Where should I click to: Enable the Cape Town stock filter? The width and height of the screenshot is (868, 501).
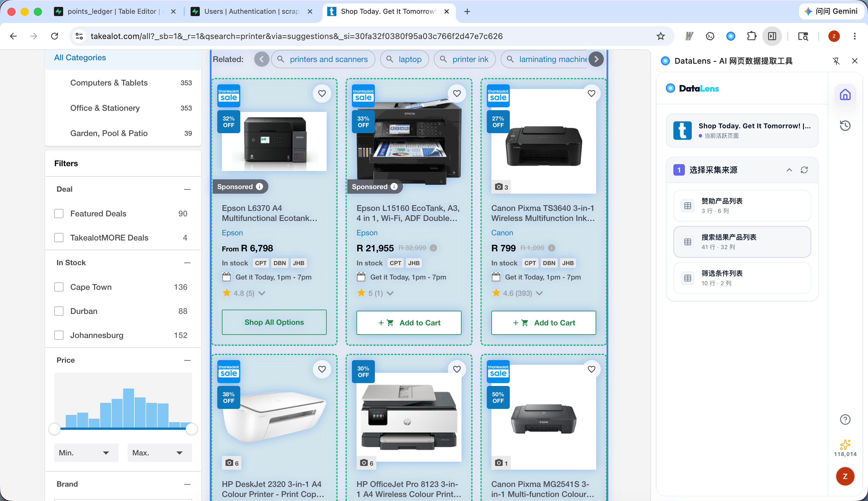(59, 287)
